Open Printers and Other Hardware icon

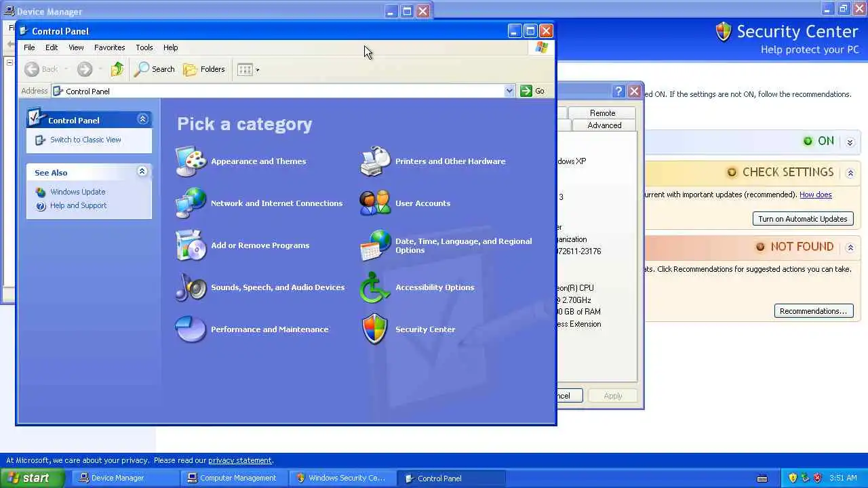375,161
